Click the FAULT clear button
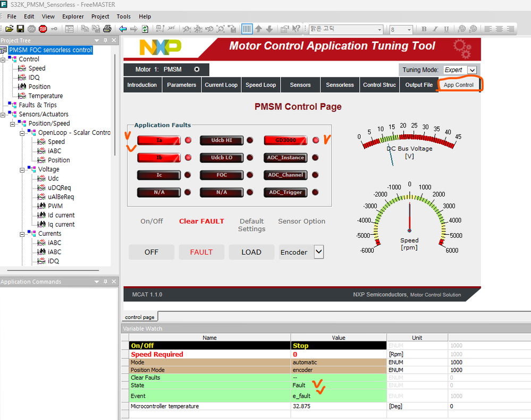The image size is (531, 420). pyautogui.click(x=201, y=252)
